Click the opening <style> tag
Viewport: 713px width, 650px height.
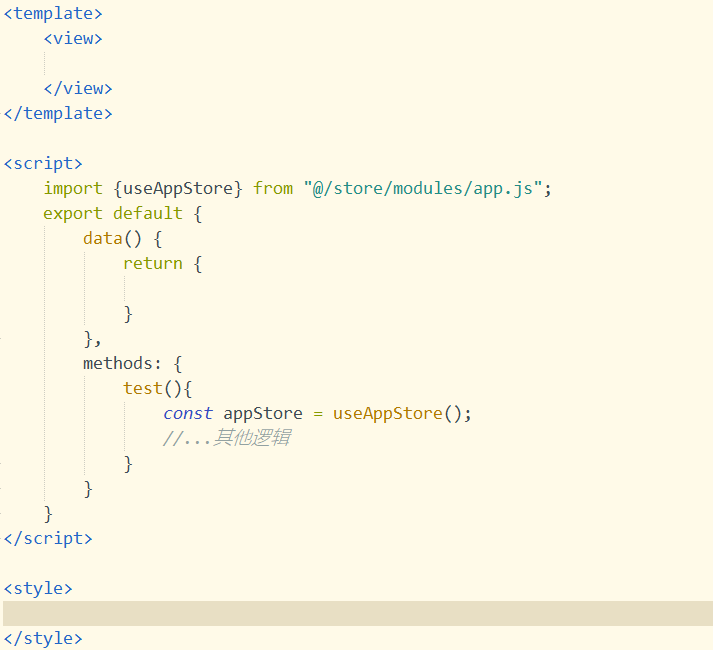point(38,589)
